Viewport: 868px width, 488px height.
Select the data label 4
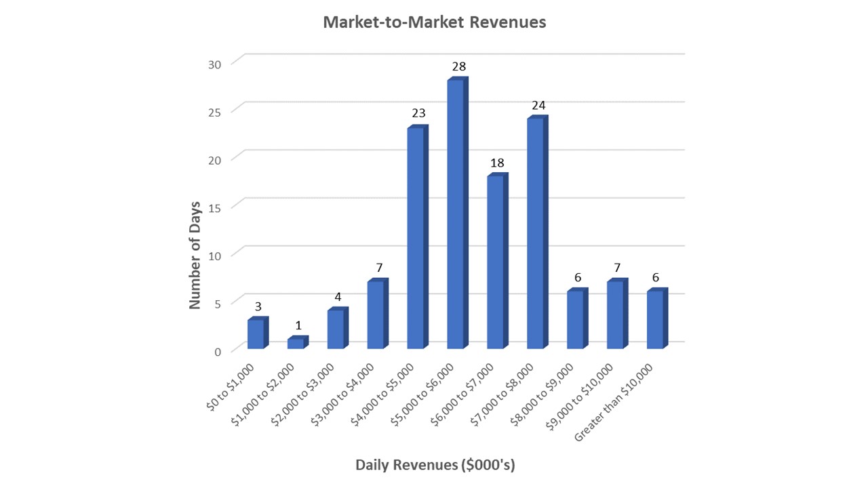coord(338,296)
